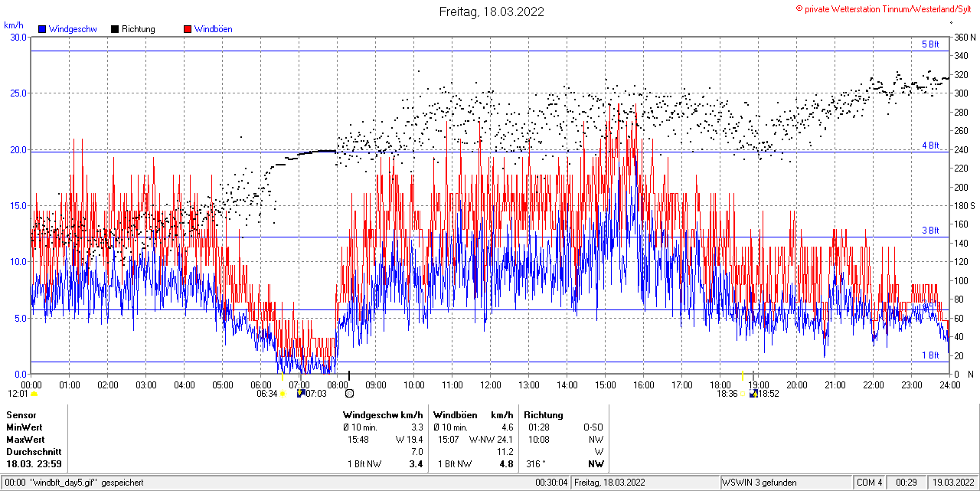Screen dimensions: 980x491
Task: Click the 1 Bft line label
Action: [929, 355]
